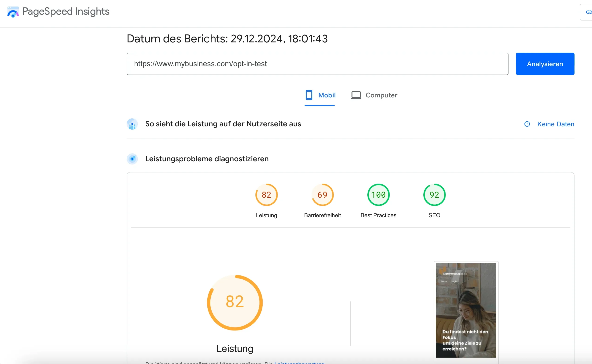Open the Leistungsbewertung link
The height and width of the screenshot is (364, 592).
tap(299, 362)
